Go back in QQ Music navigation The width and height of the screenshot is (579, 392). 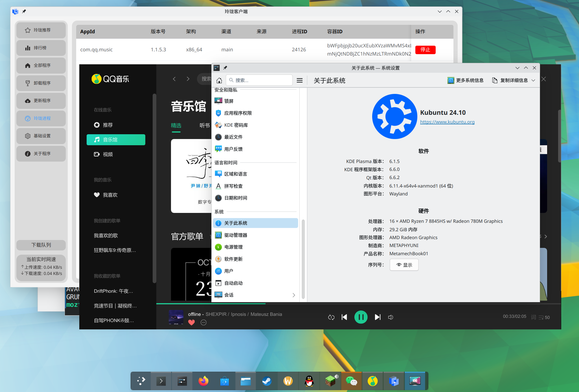pos(174,79)
